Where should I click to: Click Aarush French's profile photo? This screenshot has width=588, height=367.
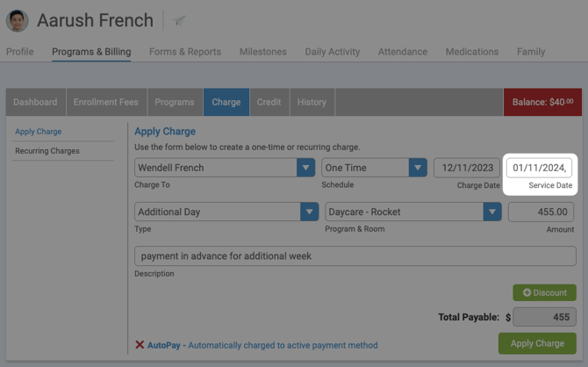(18, 21)
